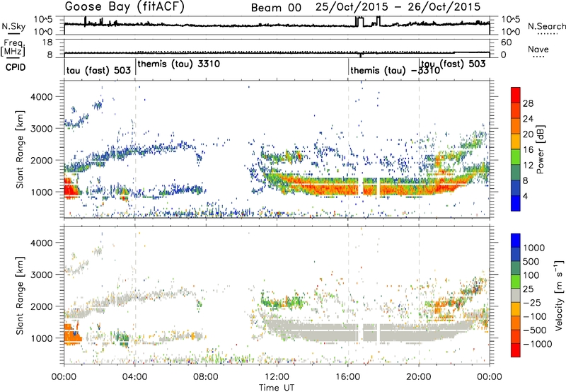The width and height of the screenshot is (566, 392).
Task: Select the blue bottom segment of Power colorbar
Action: pos(516,203)
